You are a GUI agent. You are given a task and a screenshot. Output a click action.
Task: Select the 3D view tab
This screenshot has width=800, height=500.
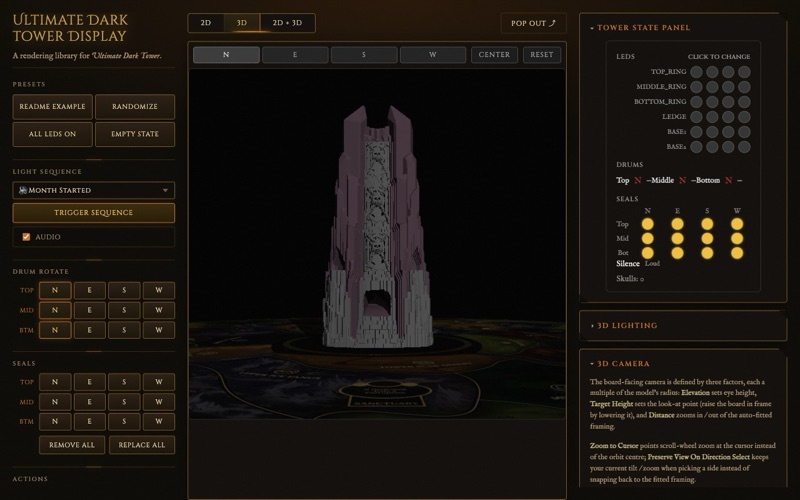242,23
